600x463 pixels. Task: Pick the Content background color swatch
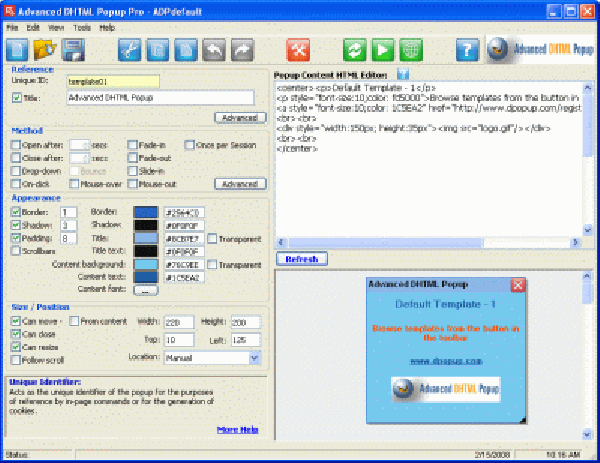point(145,265)
